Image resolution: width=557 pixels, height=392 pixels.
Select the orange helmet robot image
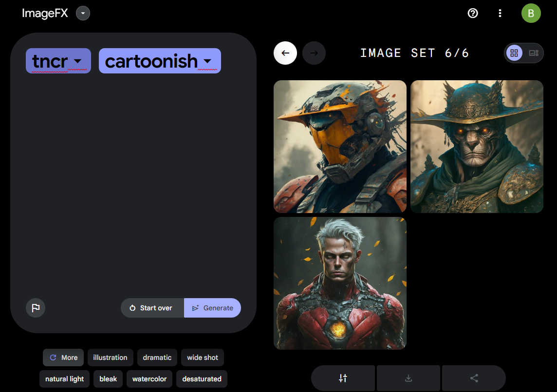point(340,146)
